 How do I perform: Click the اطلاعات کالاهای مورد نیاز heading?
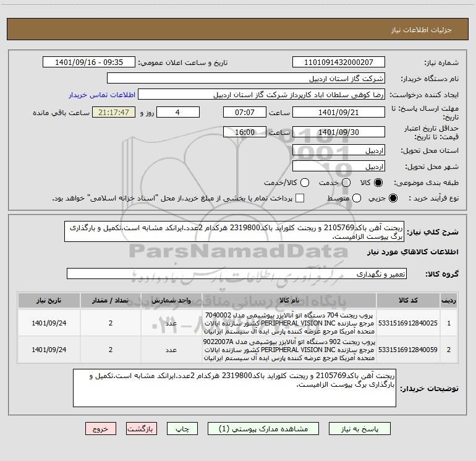[x=413, y=252]
